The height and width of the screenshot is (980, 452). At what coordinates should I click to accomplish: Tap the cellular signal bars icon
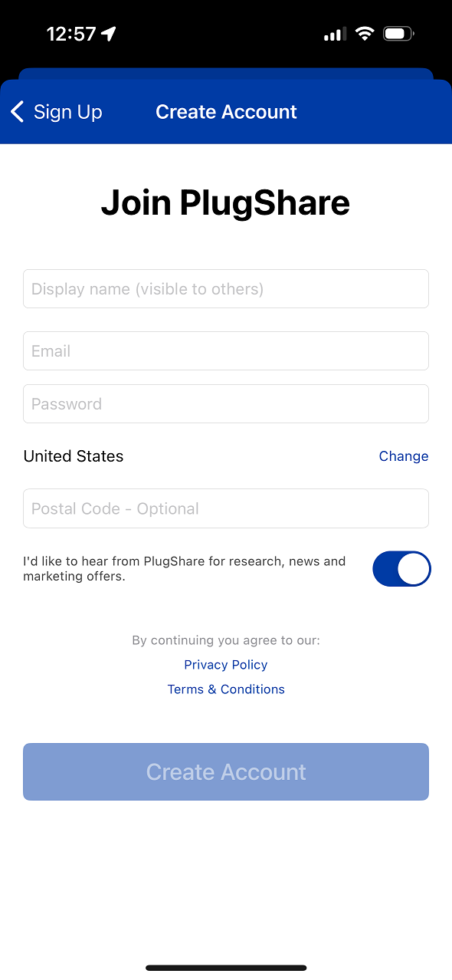[335, 35]
